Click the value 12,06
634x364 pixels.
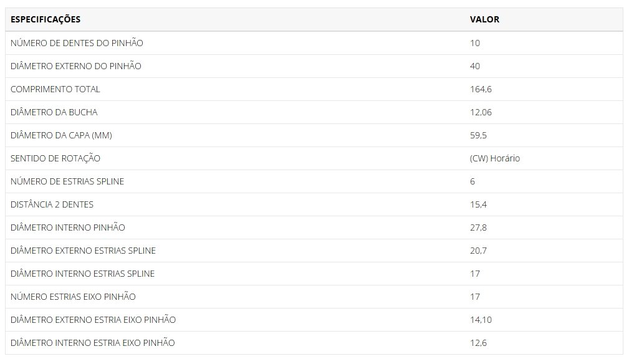point(481,112)
